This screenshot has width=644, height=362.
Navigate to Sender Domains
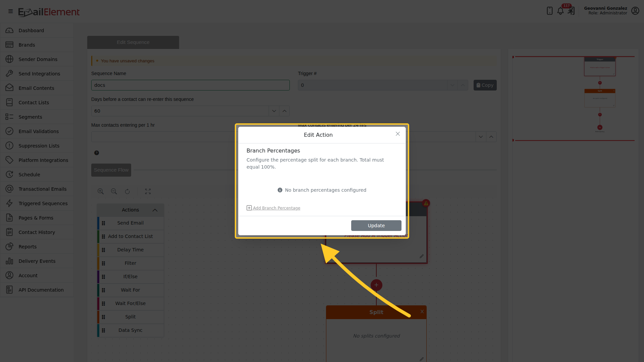tap(37, 59)
